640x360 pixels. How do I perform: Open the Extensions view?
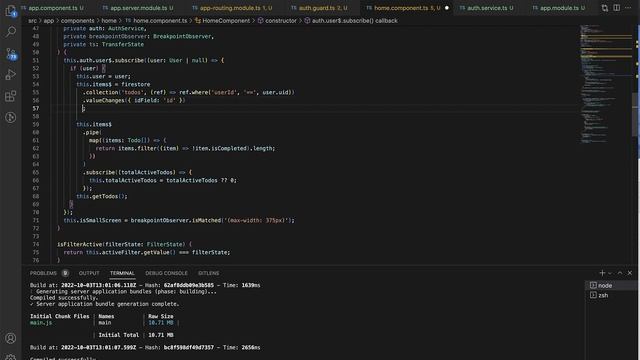click(x=11, y=96)
